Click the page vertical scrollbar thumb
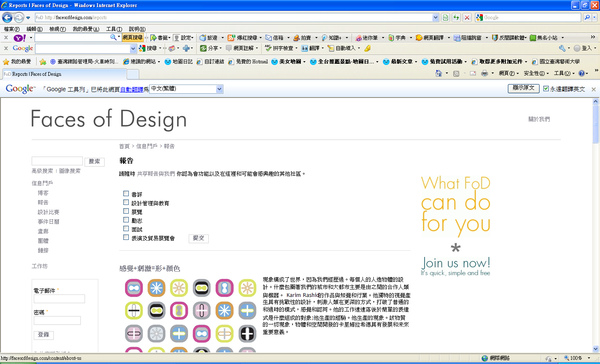600x364 pixels. tap(595, 124)
